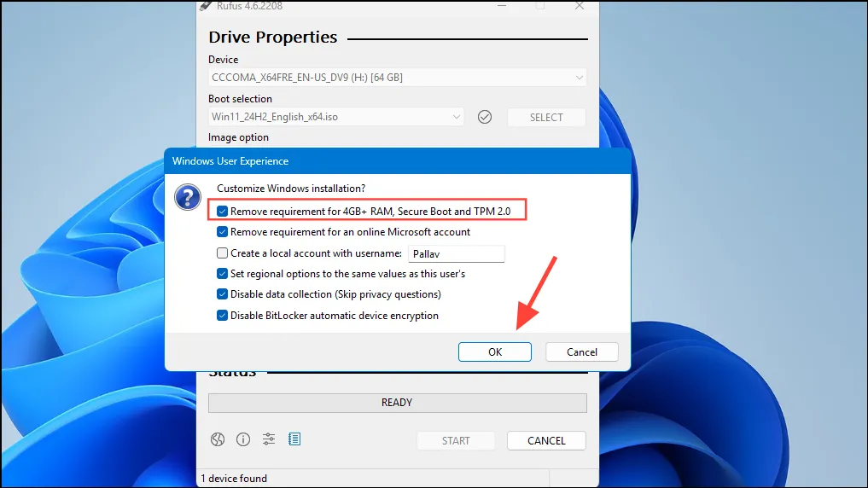Screen dimensions: 868x488
Task: Close the Rufus window
Action: pos(579,5)
